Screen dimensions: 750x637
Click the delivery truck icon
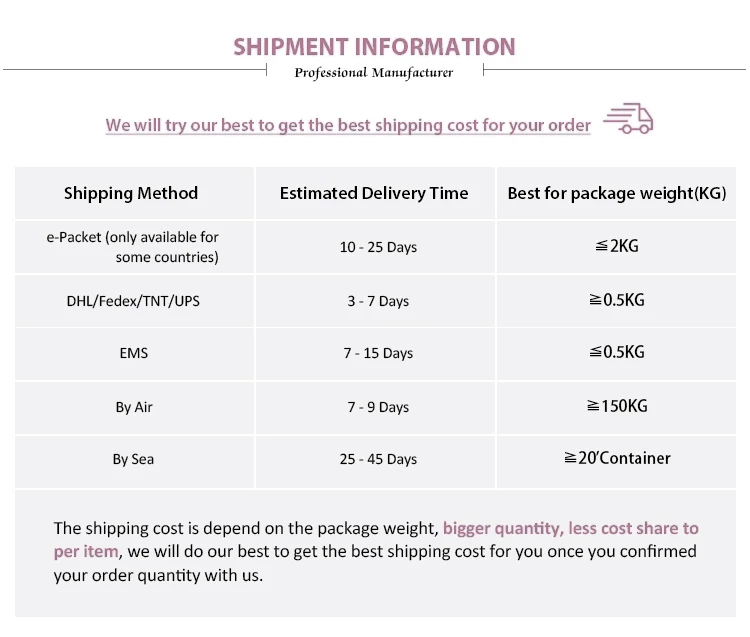629,118
